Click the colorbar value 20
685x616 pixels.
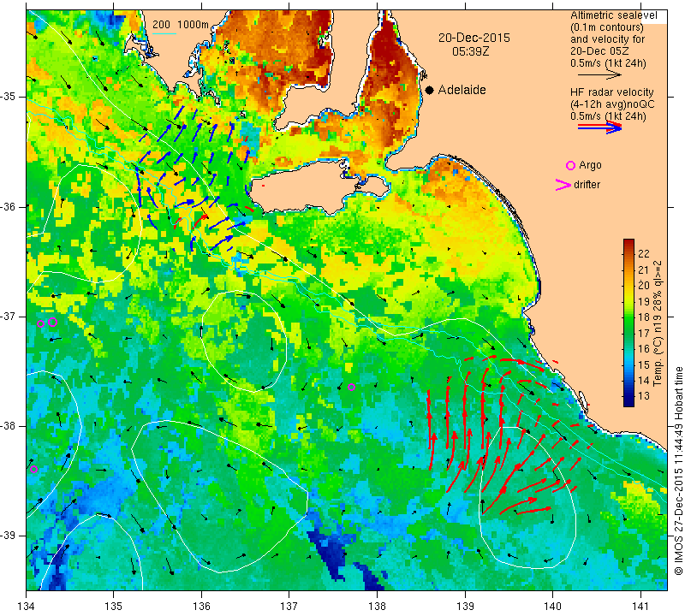click(644, 286)
